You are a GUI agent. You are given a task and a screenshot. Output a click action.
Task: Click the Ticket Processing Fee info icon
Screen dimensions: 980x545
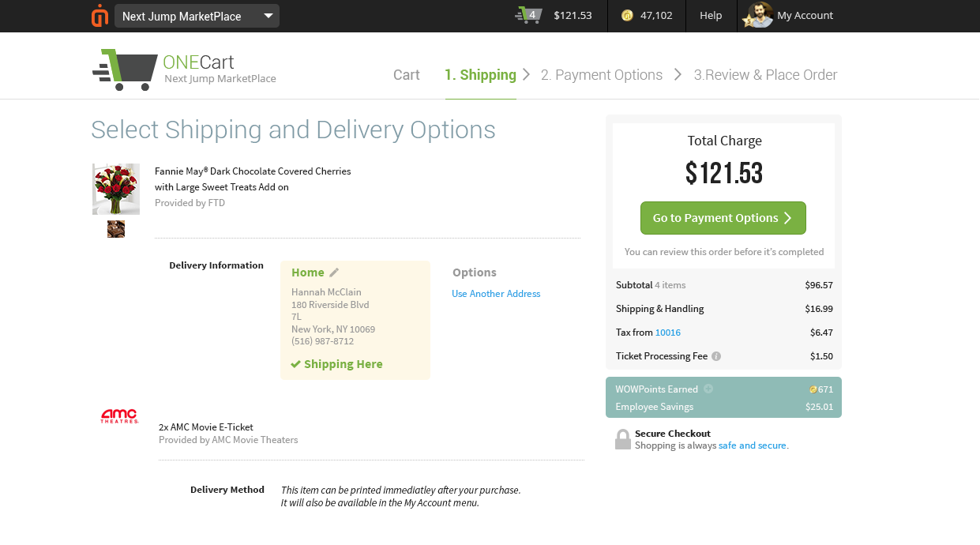(716, 356)
